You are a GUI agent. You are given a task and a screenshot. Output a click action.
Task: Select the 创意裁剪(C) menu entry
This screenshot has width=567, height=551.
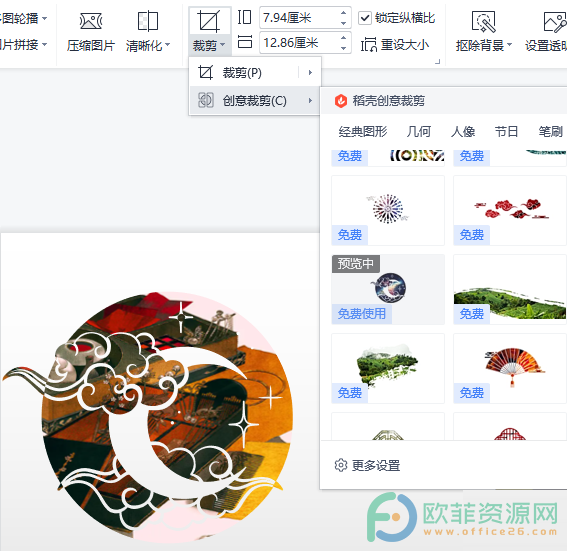[255, 101]
